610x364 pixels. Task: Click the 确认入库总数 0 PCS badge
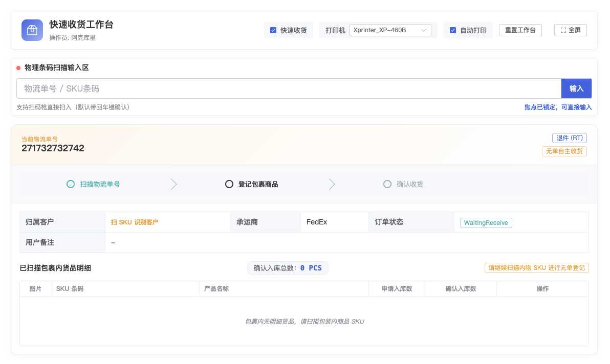coord(288,268)
